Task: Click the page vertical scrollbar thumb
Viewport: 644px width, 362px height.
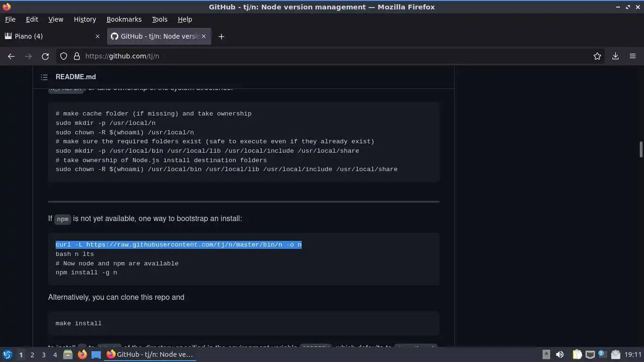Action: [641, 149]
